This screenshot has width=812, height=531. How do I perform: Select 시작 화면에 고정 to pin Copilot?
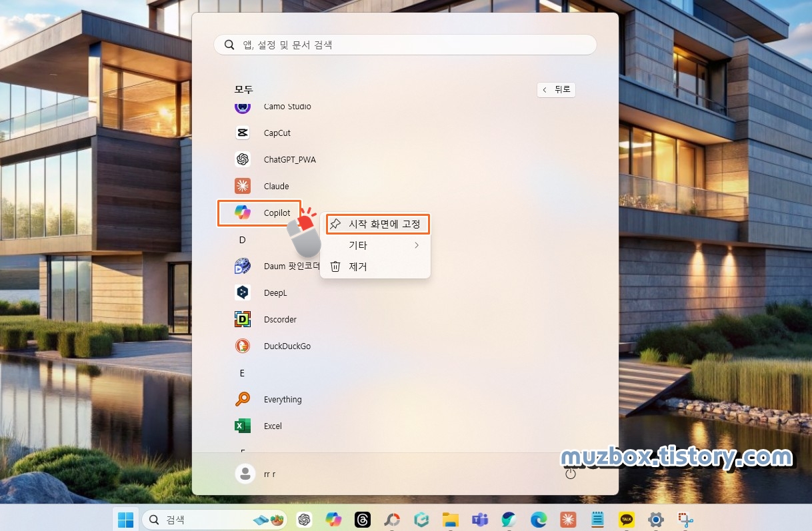377,224
